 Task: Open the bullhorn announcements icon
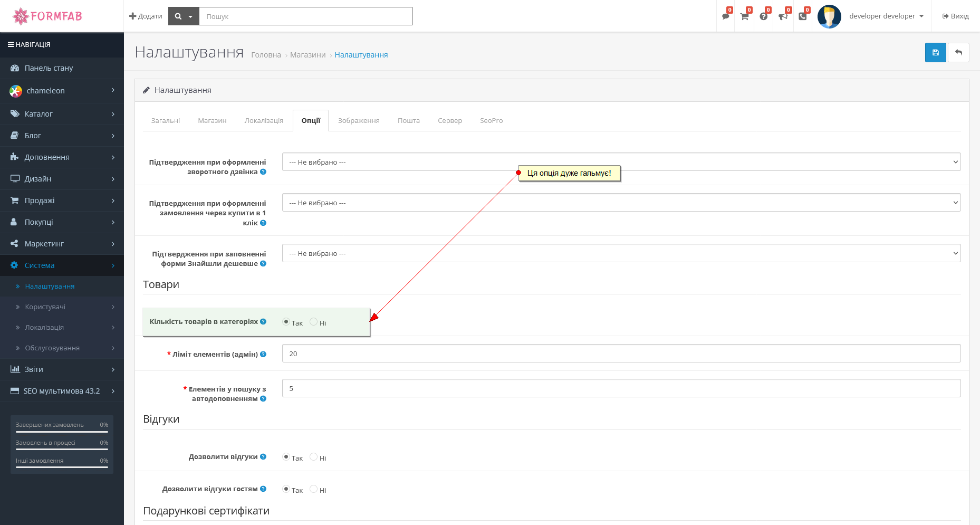(x=783, y=16)
